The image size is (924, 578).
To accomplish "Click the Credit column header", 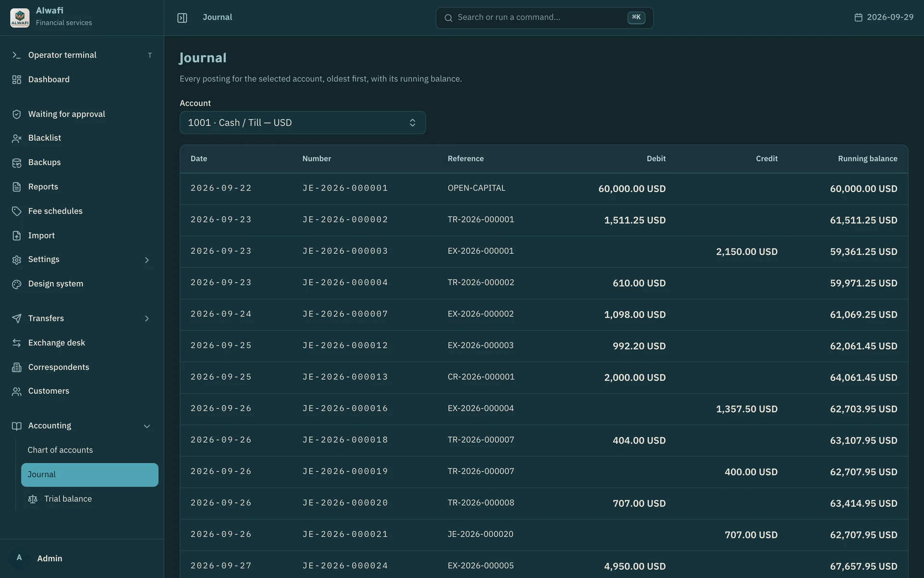I will (767, 159).
